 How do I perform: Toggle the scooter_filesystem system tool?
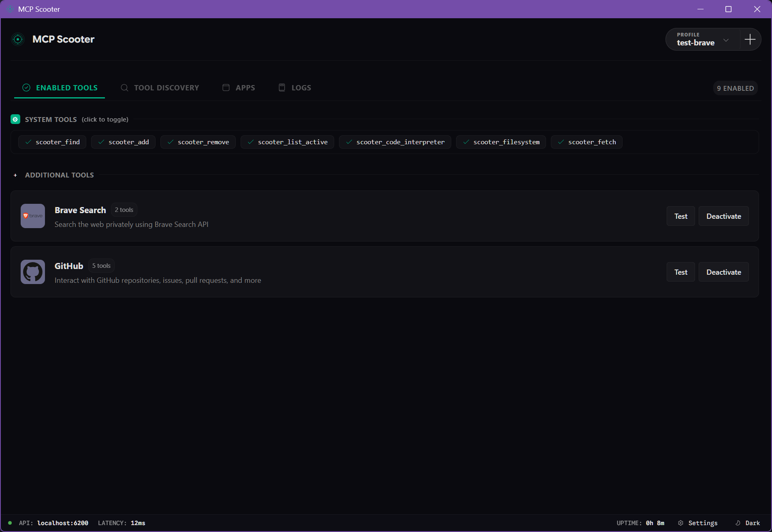coord(501,142)
